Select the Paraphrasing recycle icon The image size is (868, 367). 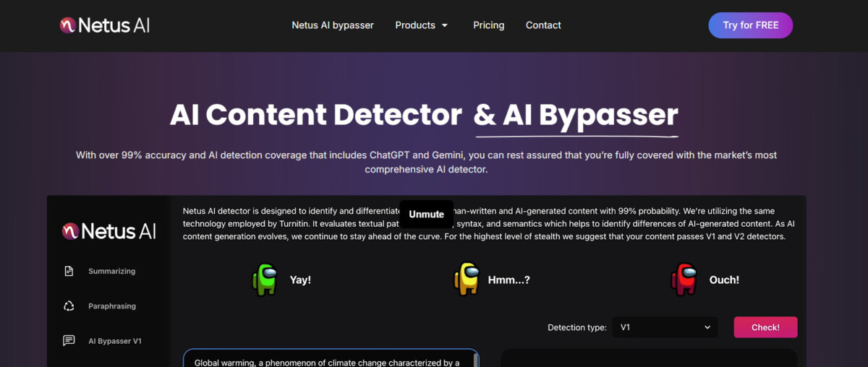pyautogui.click(x=69, y=306)
